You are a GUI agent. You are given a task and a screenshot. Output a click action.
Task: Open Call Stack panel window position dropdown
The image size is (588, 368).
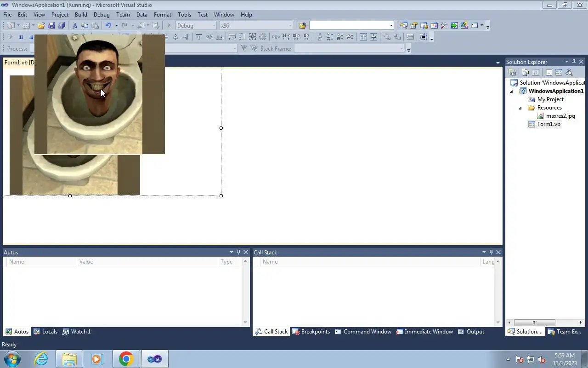484,252
